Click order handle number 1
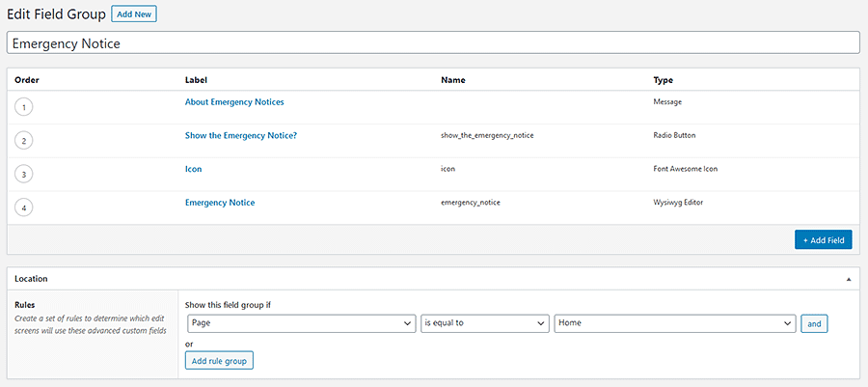 click(x=24, y=107)
